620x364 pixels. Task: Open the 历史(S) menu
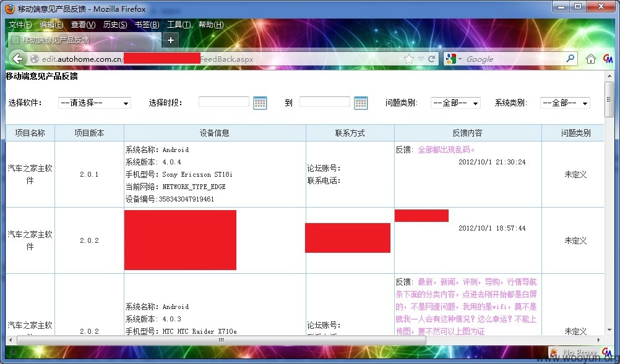coord(115,25)
